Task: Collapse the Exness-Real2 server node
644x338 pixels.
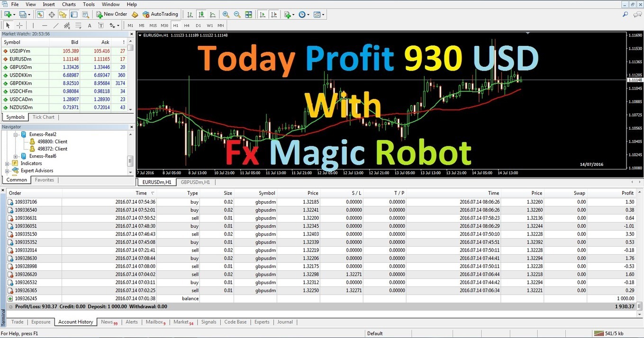Action: click(x=16, y=134)
